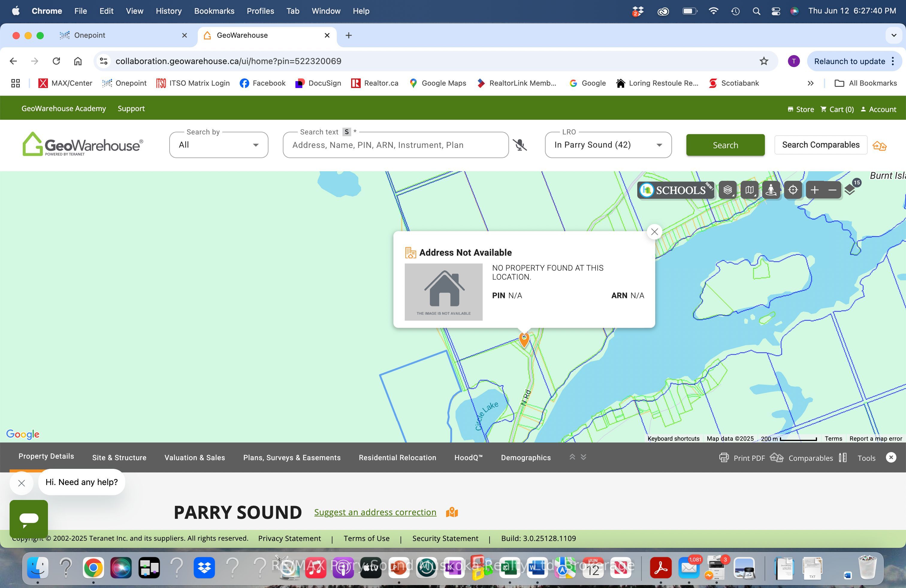The image size is (906, 588).
Task: Open the Tools ruler menu
Action: tap(857, 457)
